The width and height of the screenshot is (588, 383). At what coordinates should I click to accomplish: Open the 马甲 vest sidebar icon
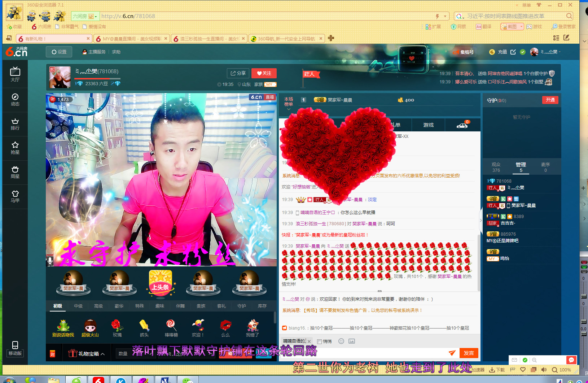coord(15,196)
